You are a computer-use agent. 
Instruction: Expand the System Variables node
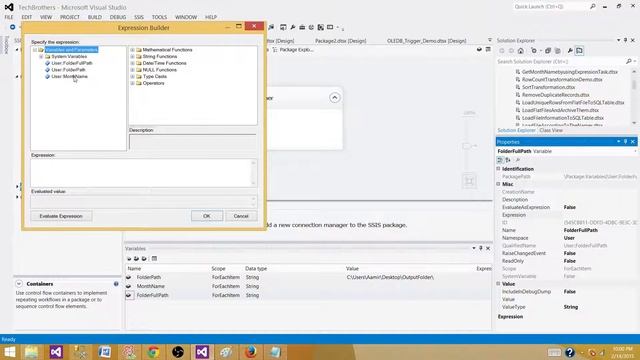coord(41,56)
